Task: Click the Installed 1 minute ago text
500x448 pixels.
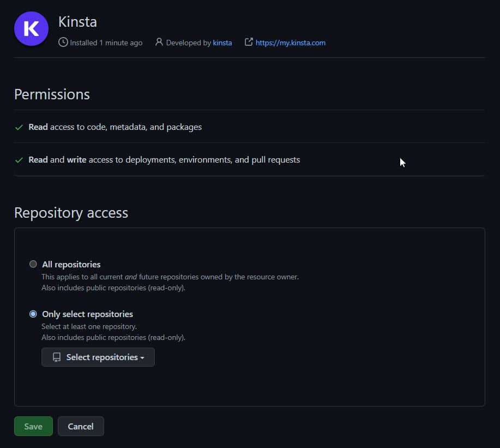Action: (x=106, y=43)
